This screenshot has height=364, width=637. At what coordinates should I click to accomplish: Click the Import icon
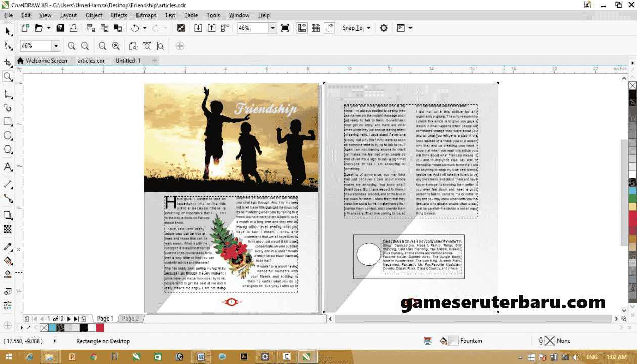(198, 28)
